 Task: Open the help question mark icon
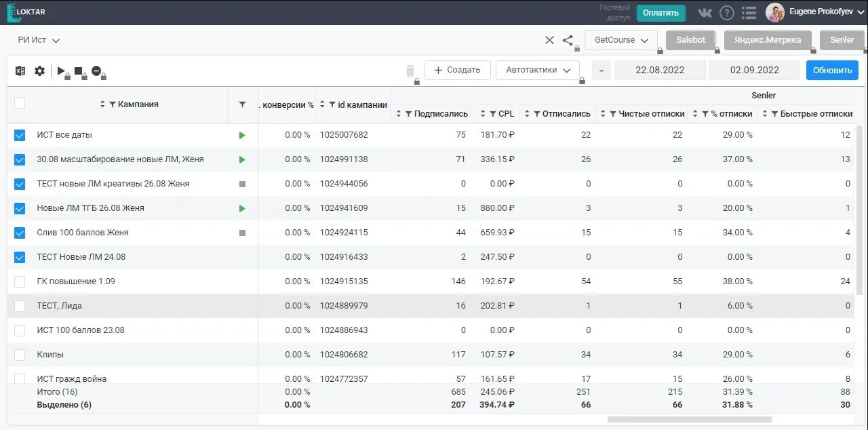727,12
